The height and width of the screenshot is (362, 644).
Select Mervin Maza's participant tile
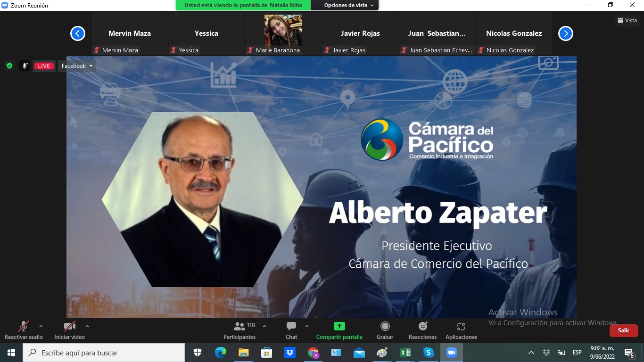[x=130, y=34]
